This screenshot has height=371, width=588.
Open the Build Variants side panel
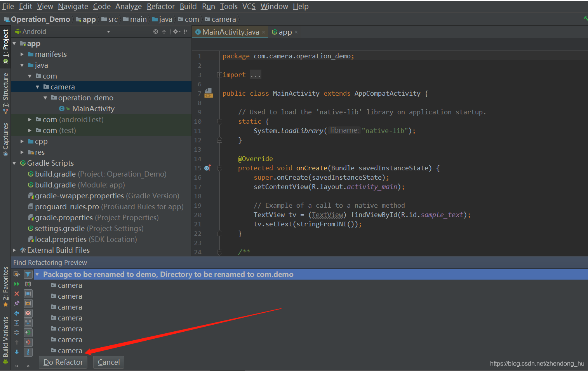click(x=5, y=340)
